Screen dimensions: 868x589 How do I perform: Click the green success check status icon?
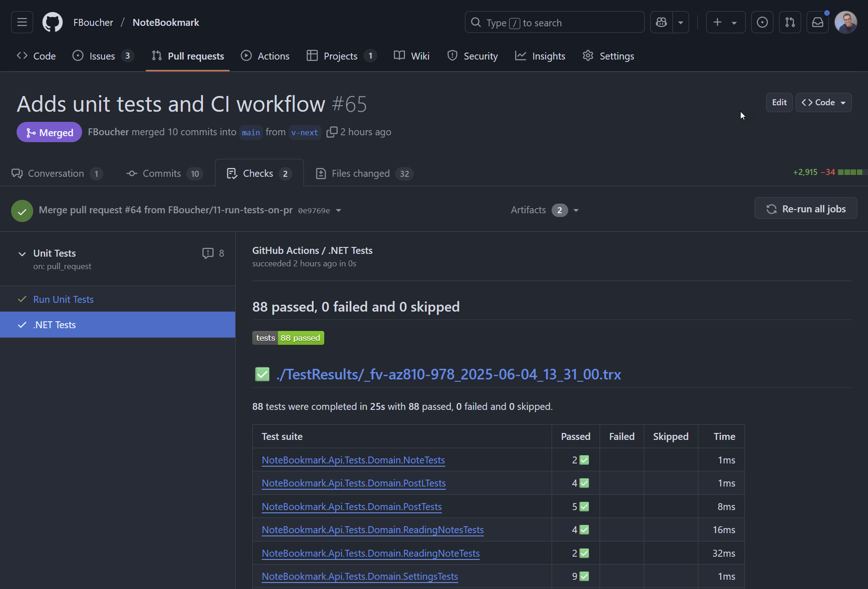pos(22,211)
